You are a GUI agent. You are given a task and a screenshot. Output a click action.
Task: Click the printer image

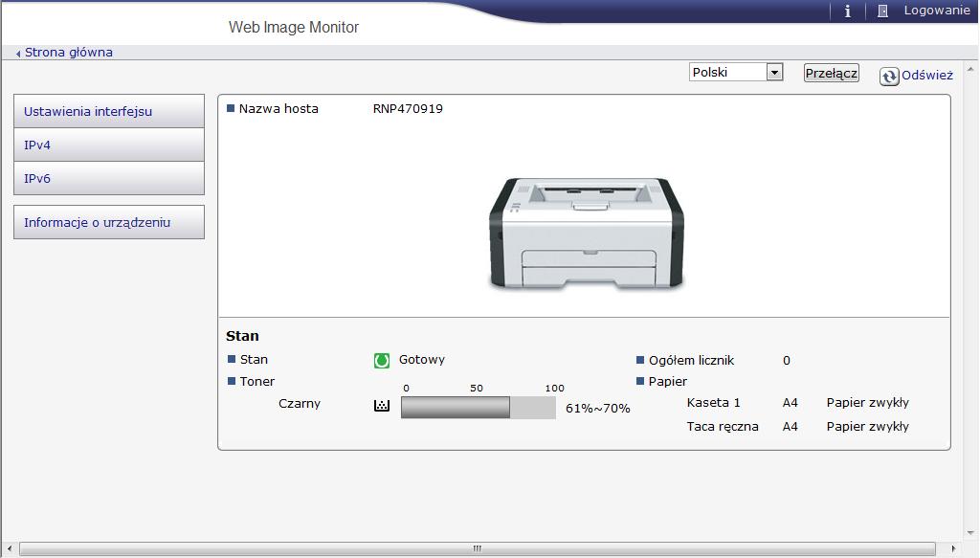[587, 234]
